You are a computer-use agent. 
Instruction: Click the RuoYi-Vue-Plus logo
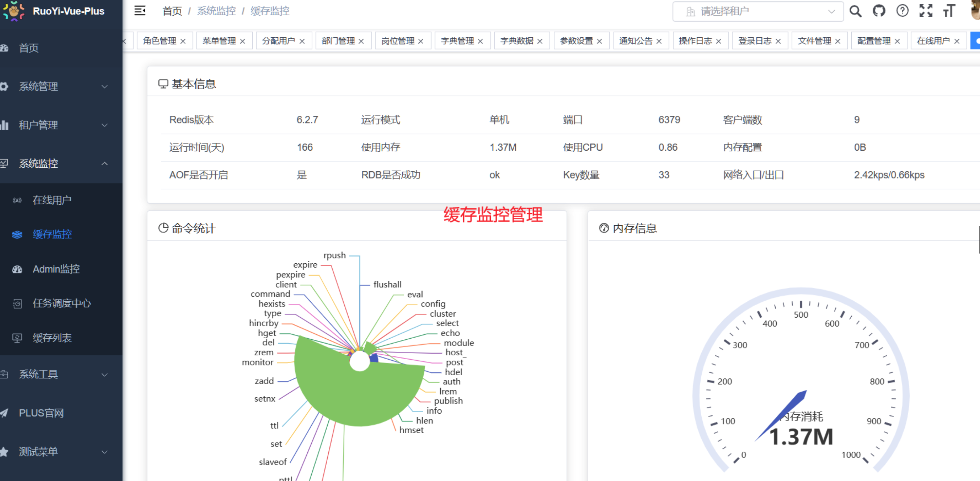pos(14,11)
